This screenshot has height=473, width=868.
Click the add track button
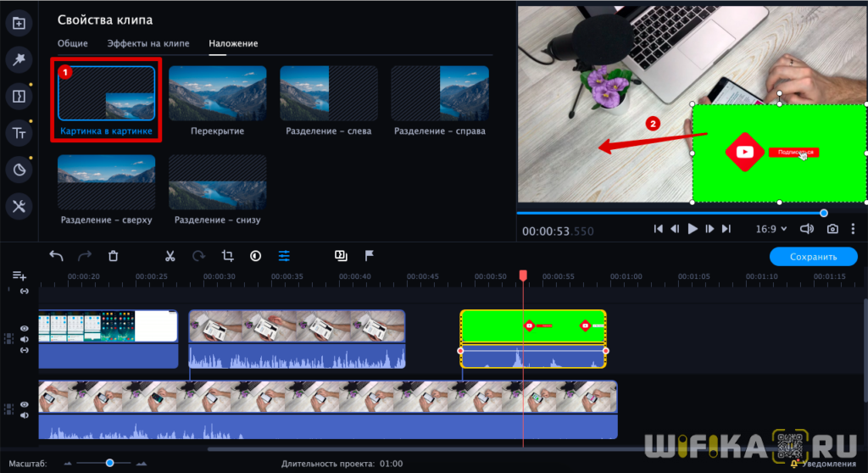click(19, 275)
